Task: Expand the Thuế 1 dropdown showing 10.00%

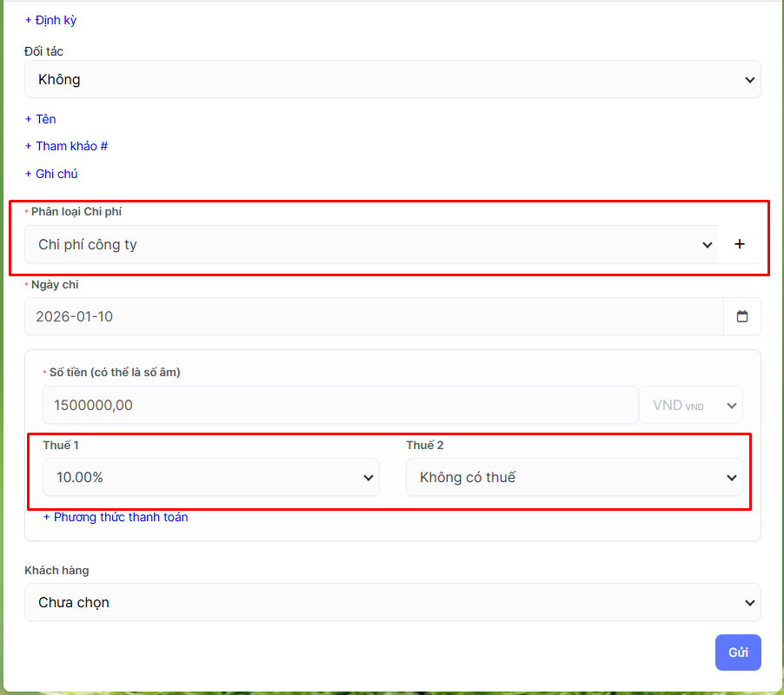Action: click(x=211, y=477)
